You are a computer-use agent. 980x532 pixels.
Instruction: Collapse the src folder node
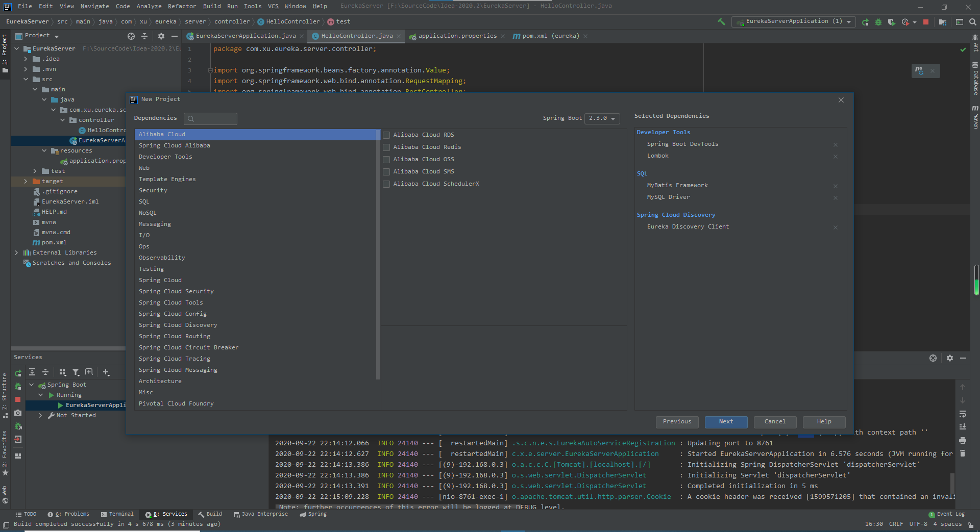(x=26, y=80)
